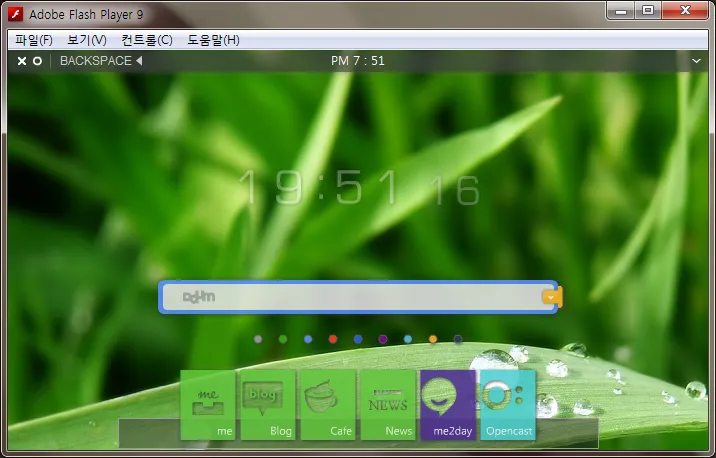Select the green color dot
716x458 pixels.
283,339
